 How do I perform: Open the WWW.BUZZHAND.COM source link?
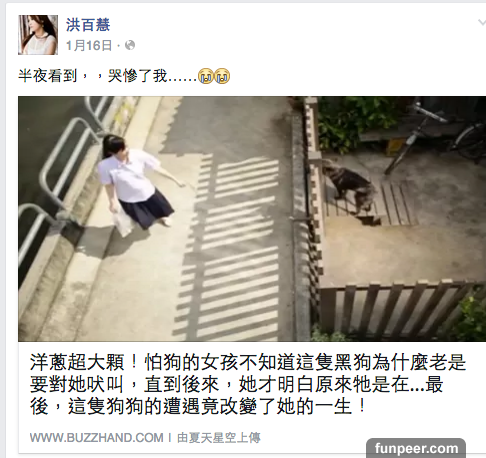click(97, 437)
